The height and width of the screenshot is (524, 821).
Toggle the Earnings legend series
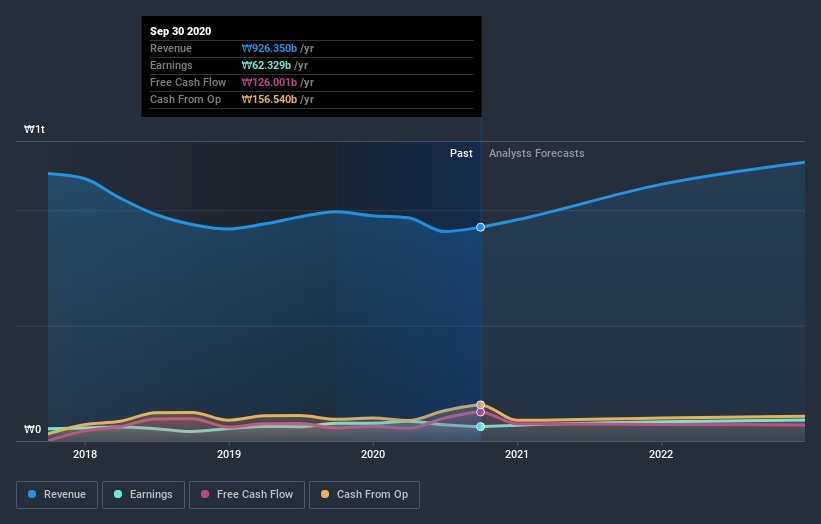click(x=143, y=495)
